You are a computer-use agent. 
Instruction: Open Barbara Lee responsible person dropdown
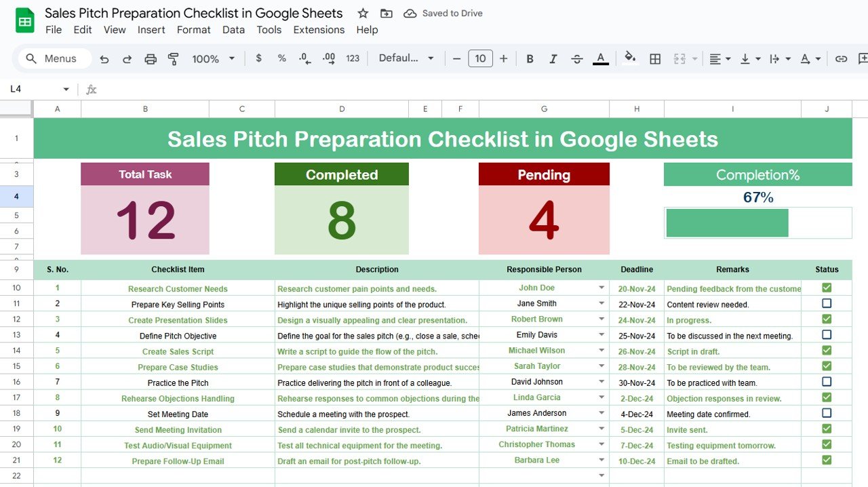(601, 460)
